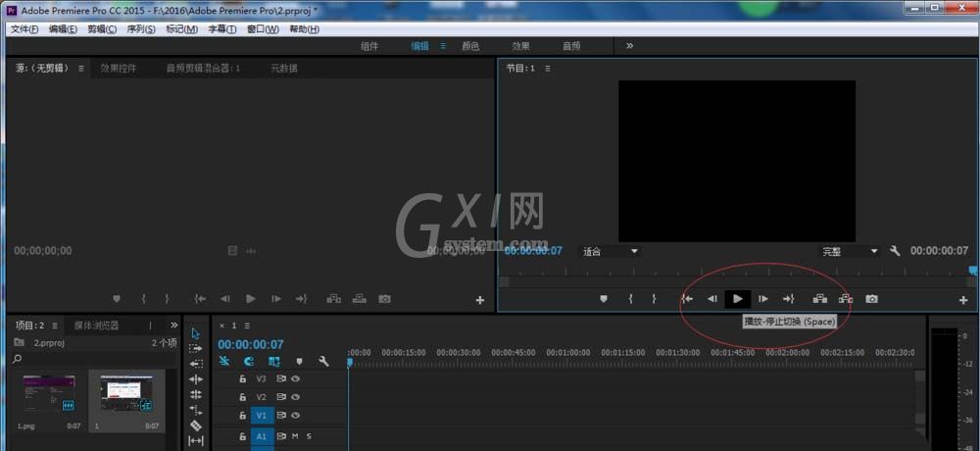The image size is (980, 451).
Task: Toggle sequence nest insert mode in timeline
Action: pos(224,361)
